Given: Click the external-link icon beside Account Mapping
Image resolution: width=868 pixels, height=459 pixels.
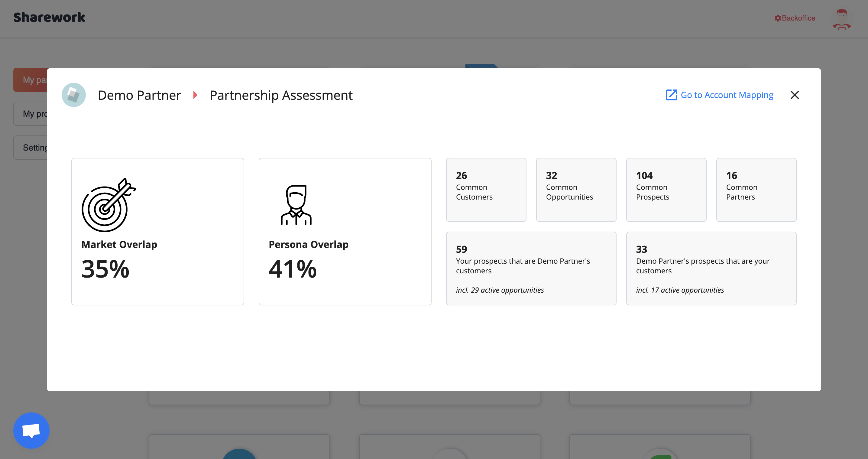Looking at the screenshot, I should [x=671, y=95].
